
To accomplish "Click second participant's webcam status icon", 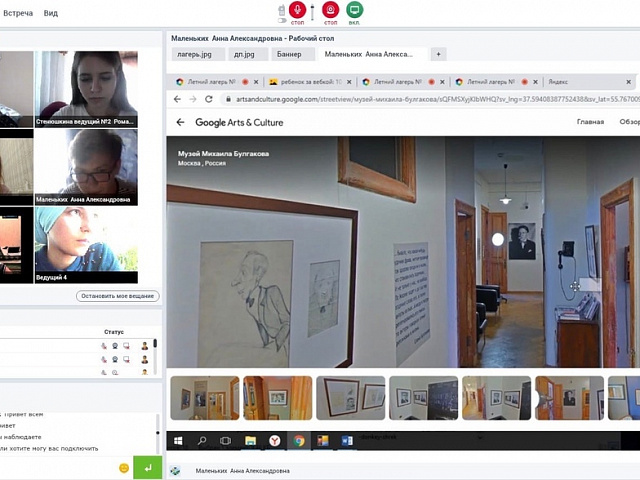I will tap(115, 360).
